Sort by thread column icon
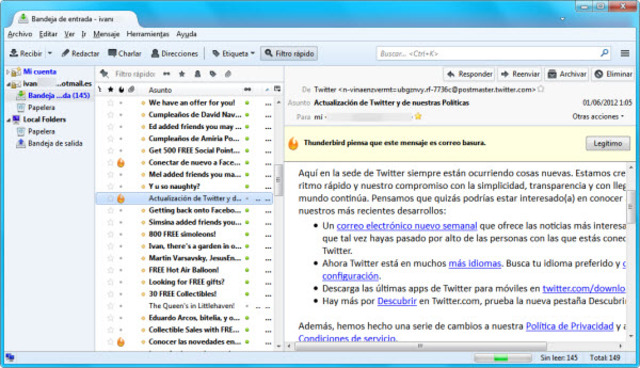This screenshot has height=368, width=640. [x=100, y=89]
